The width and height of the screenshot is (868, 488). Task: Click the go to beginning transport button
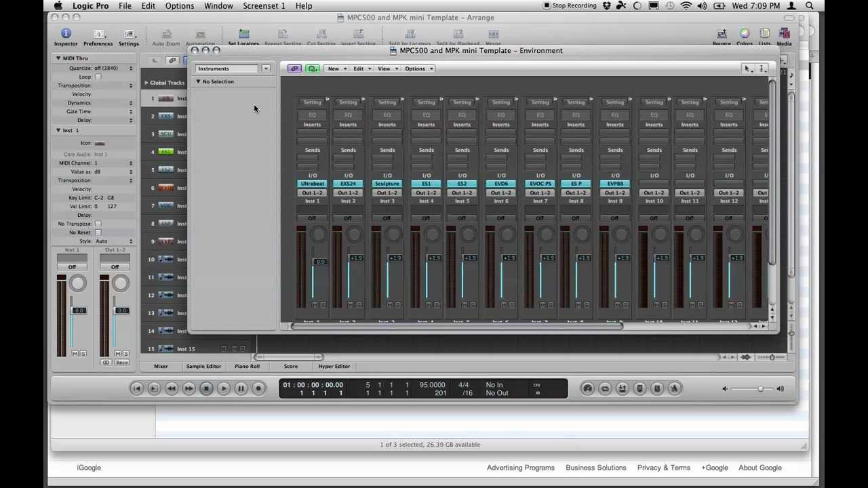pyautogui.click(x=136, y=388)
